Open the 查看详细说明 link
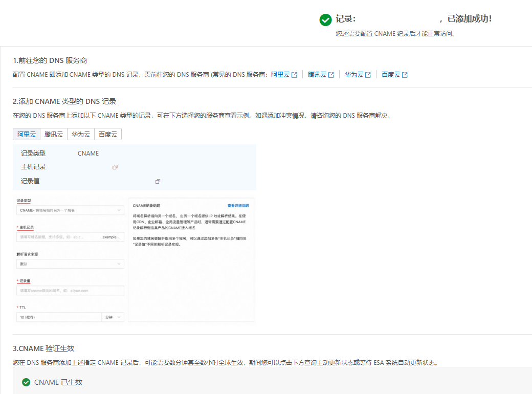This screenshot has height=394, width=532. (x=238, y=206)
